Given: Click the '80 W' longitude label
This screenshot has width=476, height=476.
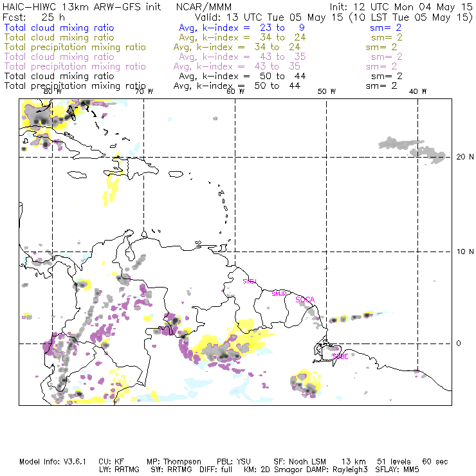Looking at the screenshot, I should (53, 91).
